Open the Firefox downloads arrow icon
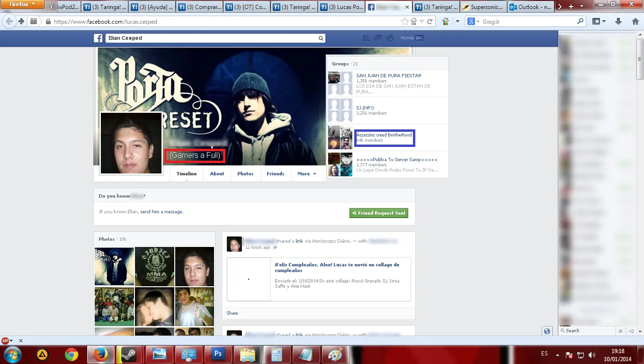 618,21
